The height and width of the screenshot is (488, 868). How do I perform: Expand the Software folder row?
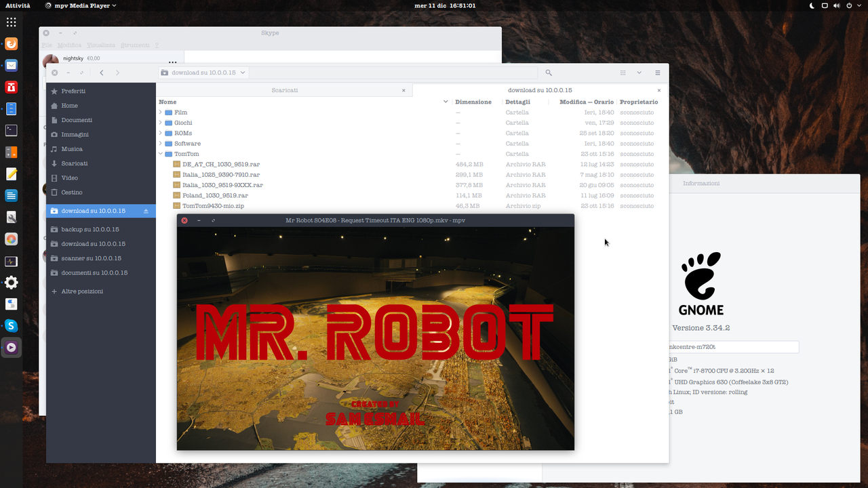click(x=161, y=144)
